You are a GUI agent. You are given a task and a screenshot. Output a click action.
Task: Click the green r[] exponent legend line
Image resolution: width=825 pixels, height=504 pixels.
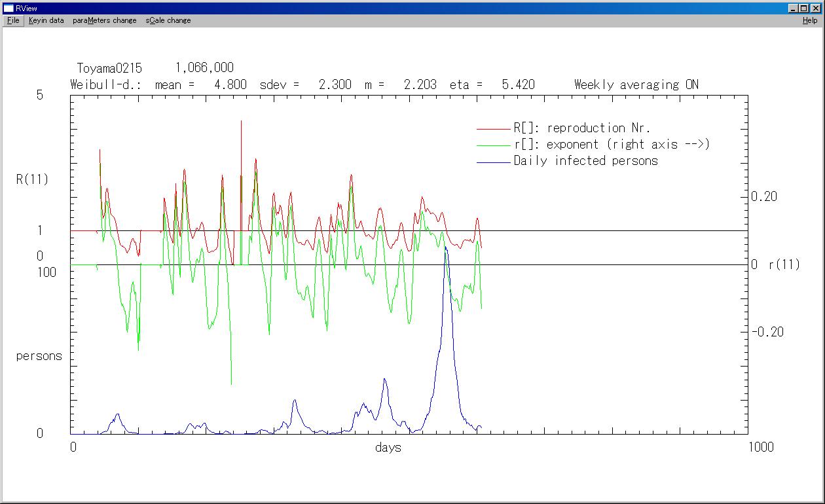tap(493, 145)
